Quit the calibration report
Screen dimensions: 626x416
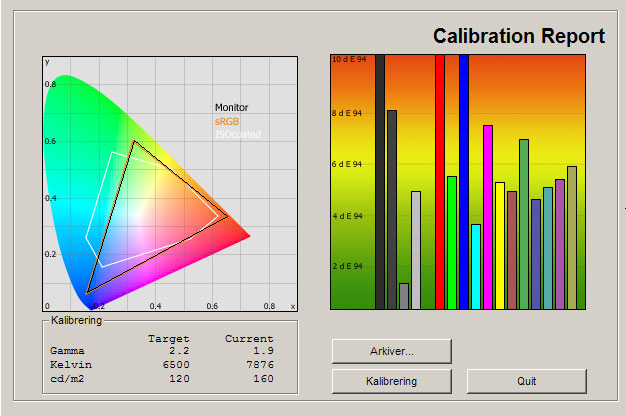(526, 381)
